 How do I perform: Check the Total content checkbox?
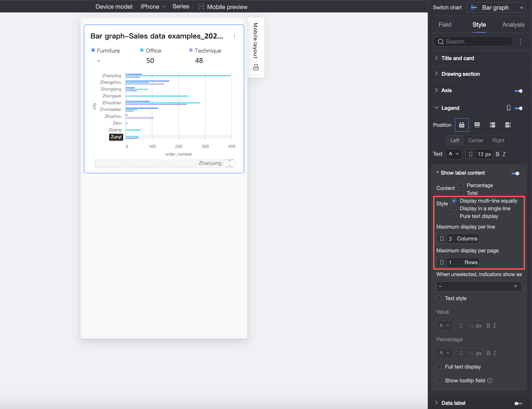pyautogui.click(x=461, y=193)
